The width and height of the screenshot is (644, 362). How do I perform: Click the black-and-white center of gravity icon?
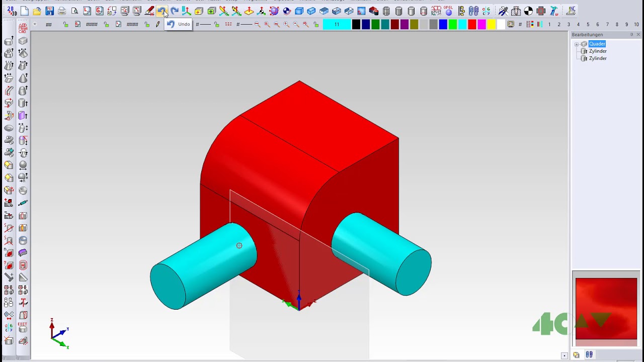tap(528, 11)
